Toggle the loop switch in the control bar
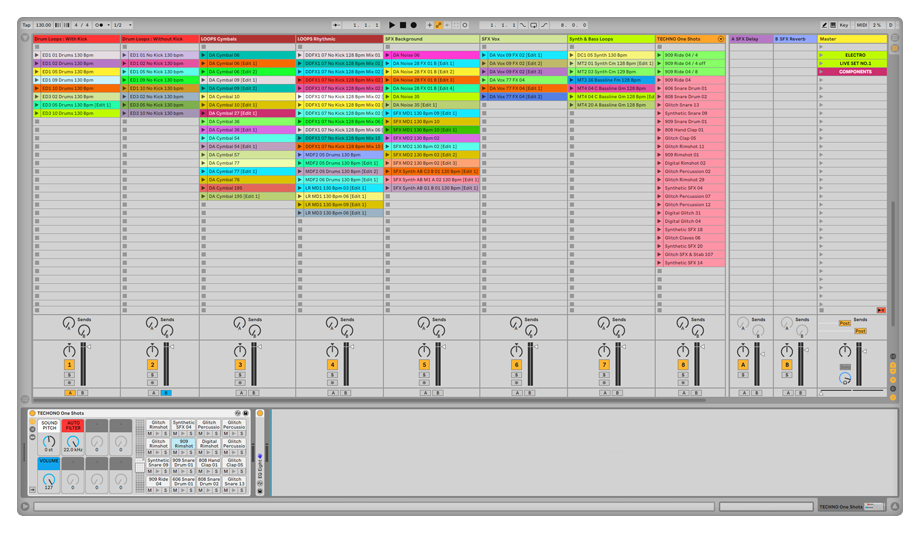The height and width of the screenshot is (533, 920). pos(533,25)
